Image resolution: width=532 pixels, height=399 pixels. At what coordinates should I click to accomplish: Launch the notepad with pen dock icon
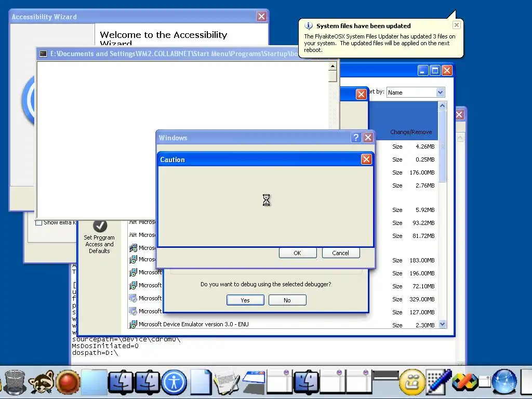tap(227, 382)
